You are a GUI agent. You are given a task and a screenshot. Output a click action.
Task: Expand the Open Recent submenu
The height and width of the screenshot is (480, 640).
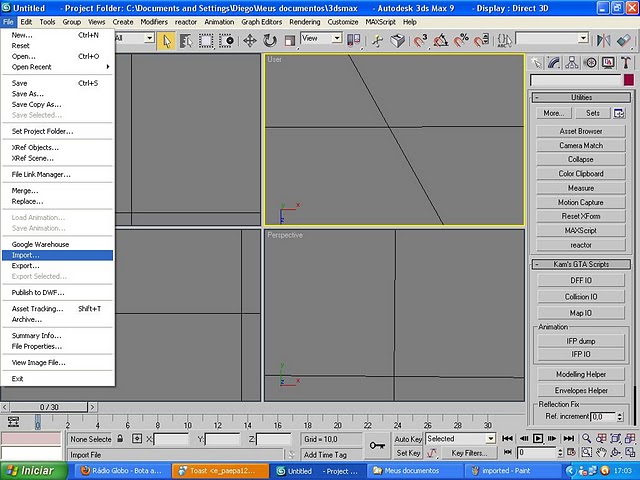(x=57, y=67)
